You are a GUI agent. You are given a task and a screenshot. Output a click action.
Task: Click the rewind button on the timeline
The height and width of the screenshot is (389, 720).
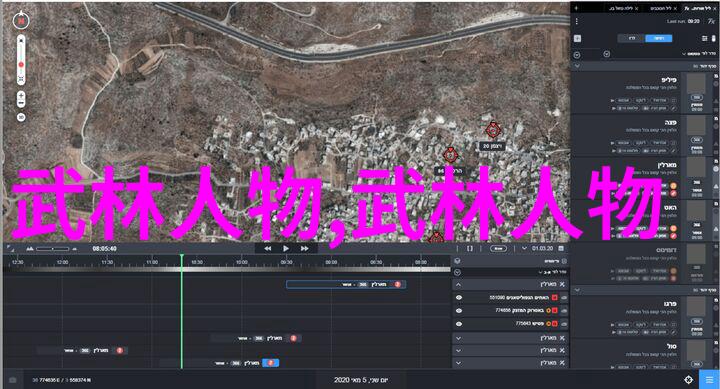coord(267,248)
